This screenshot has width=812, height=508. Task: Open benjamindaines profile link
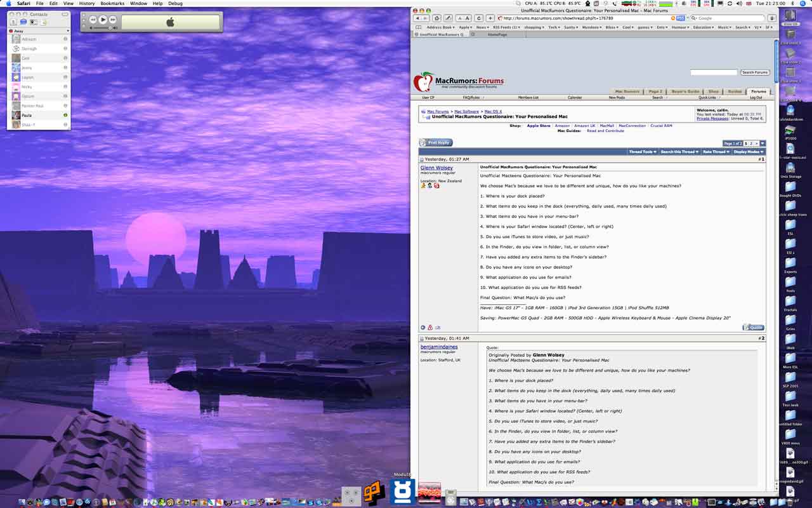tap(439, 347)
